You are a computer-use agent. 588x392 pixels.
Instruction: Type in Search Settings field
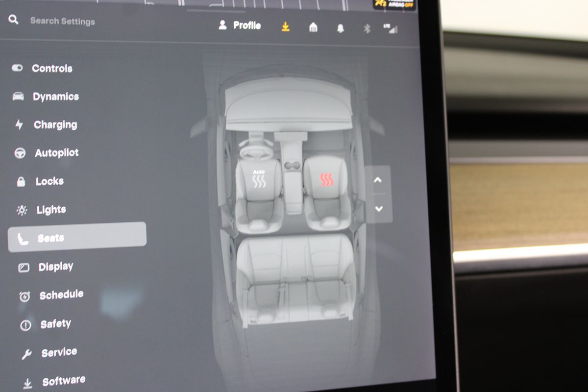pos(63,21)
